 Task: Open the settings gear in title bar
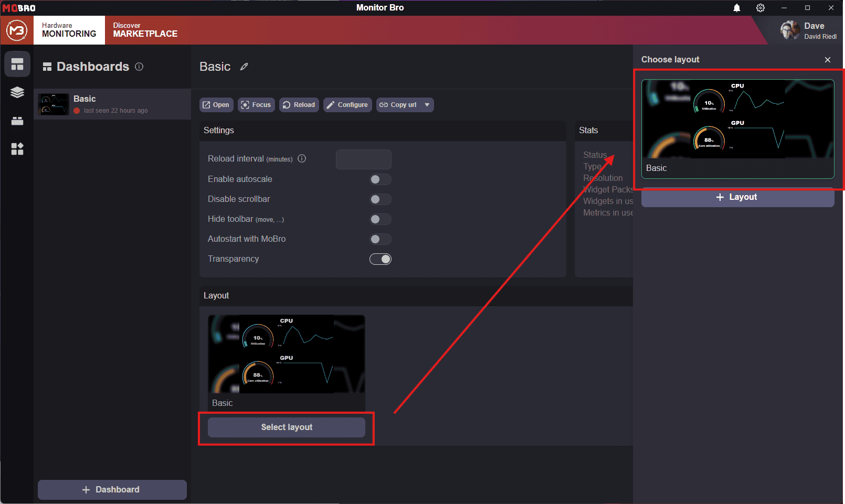pos(761,8)
